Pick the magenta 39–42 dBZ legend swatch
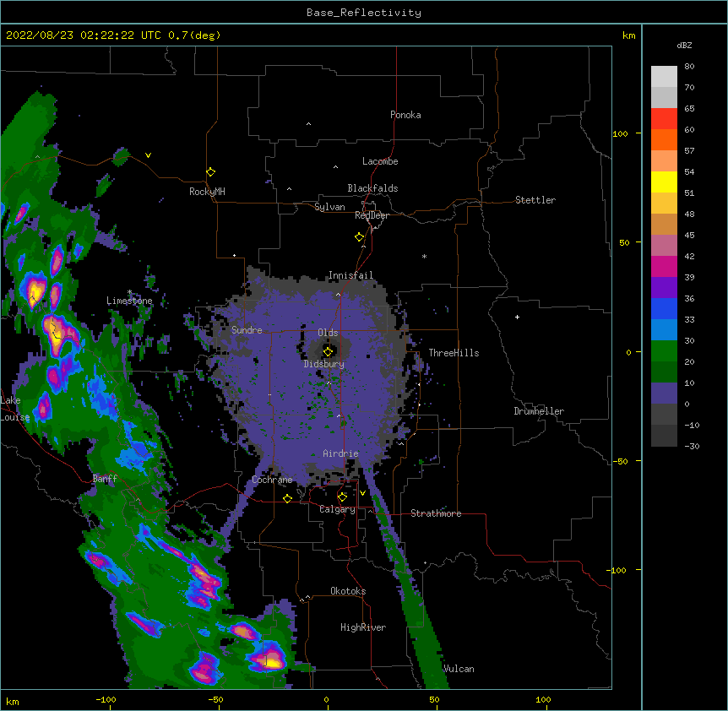 pos(664,266)
